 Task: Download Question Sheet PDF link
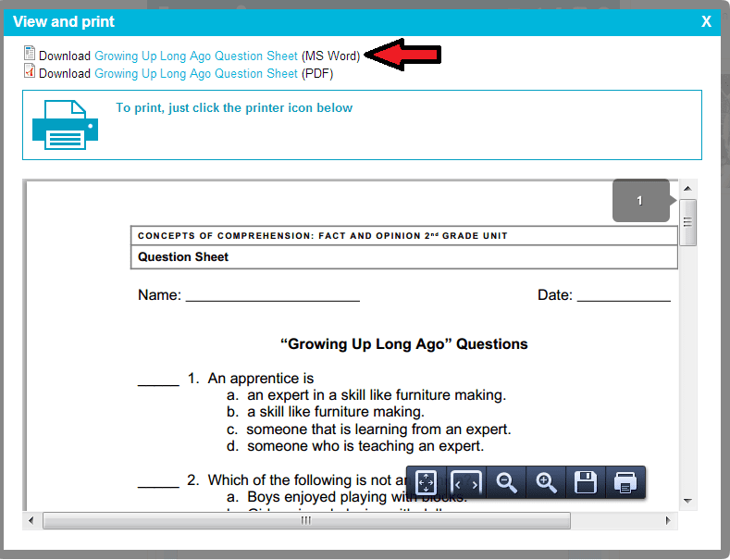[x=196, y=74]
